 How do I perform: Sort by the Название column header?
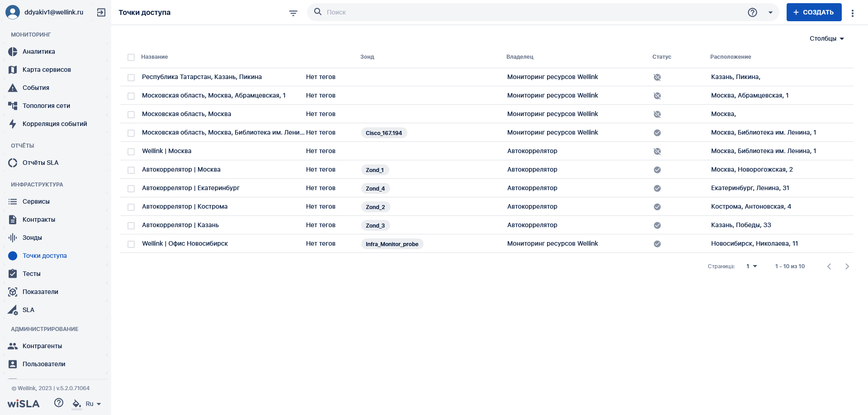point(155,57)
